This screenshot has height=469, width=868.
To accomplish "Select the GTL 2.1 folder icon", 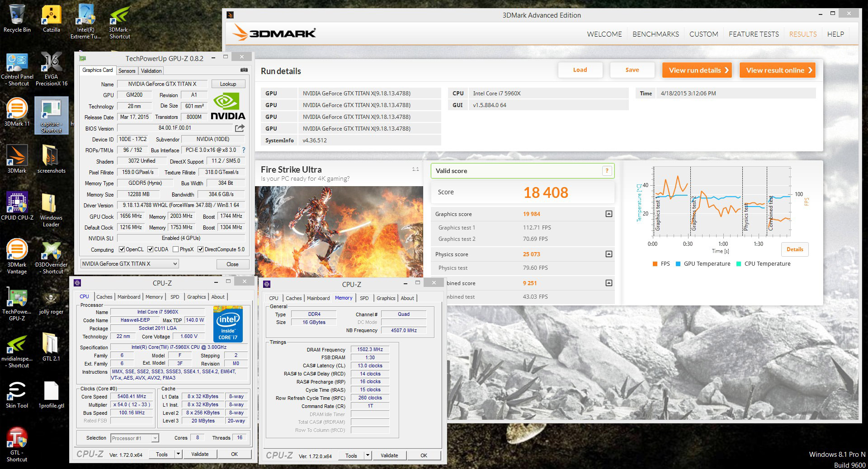I will (51, 347).
